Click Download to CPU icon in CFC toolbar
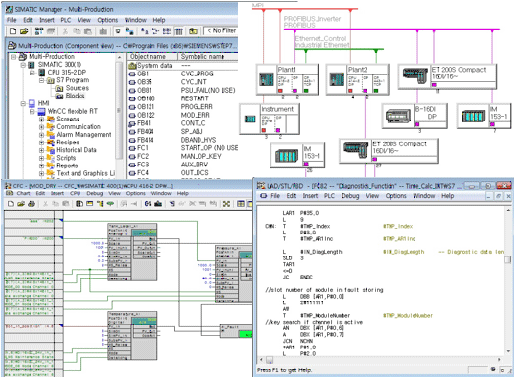This screenshot has width=514, height=377. (x=158, y=204)
